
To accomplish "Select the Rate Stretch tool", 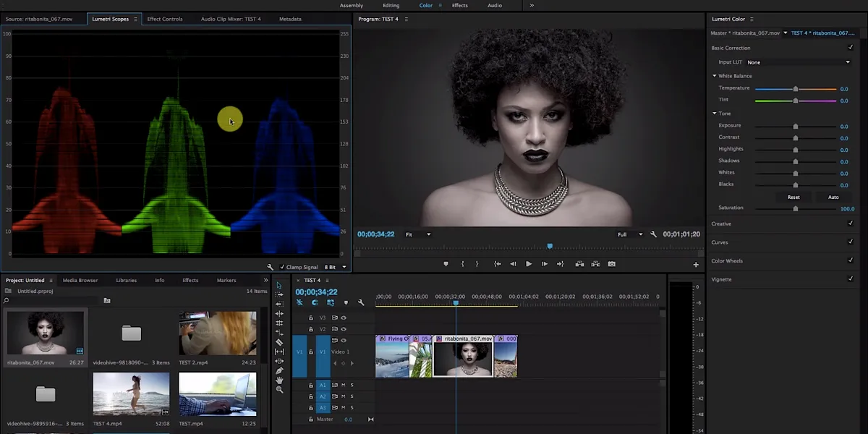I will pos(279,333).
